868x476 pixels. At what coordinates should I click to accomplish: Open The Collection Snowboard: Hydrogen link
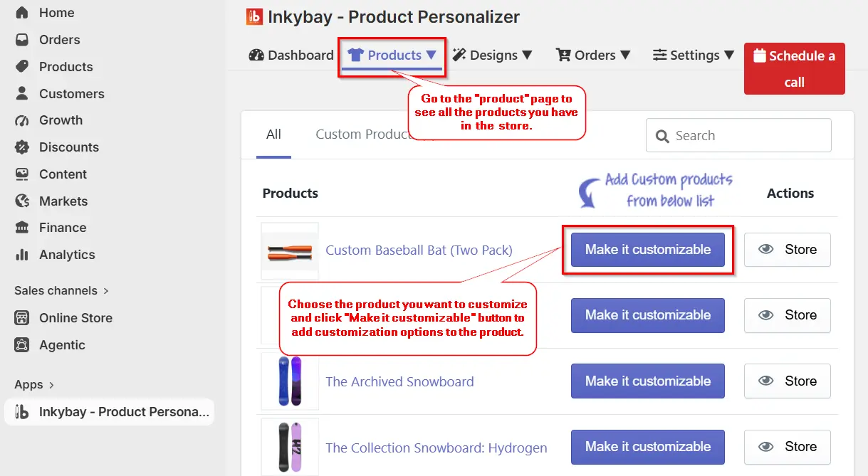436,448
